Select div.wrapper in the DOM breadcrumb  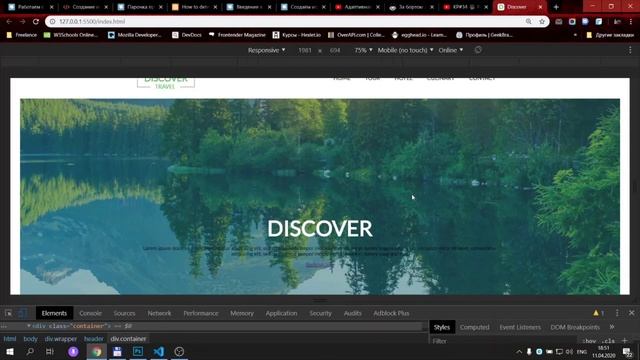point(61,339)
